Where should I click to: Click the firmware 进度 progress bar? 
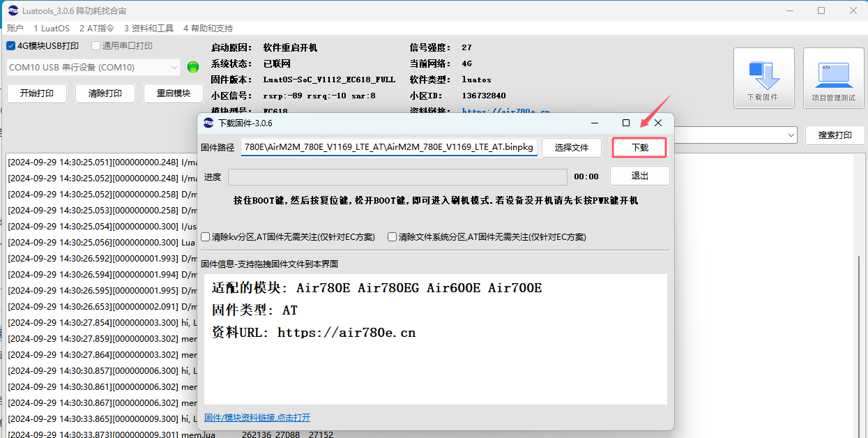point(397,177)
